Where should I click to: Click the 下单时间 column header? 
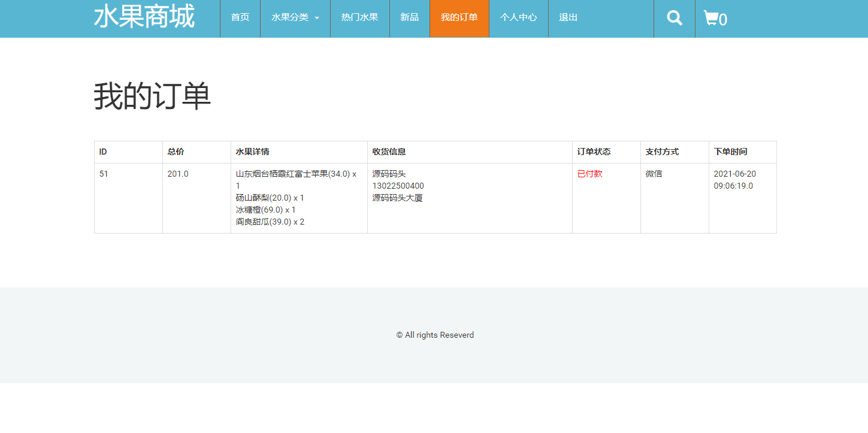click(730, 152)
